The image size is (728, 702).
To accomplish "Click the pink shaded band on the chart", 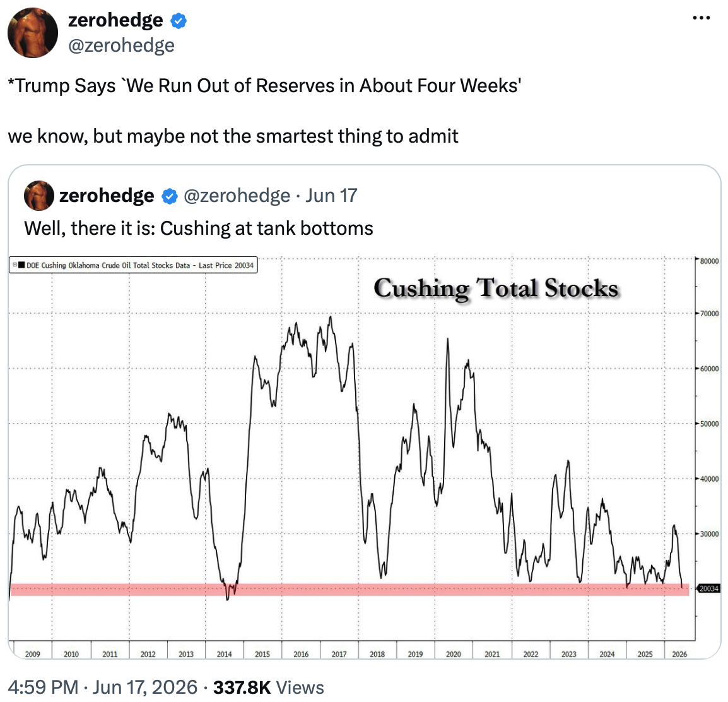I will [349, 589].
